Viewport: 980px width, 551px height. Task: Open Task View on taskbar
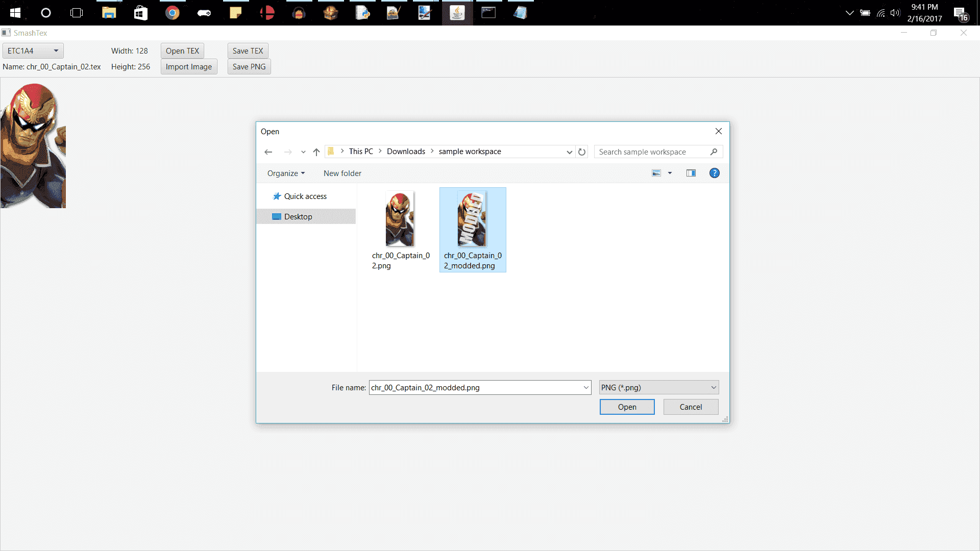77,13
